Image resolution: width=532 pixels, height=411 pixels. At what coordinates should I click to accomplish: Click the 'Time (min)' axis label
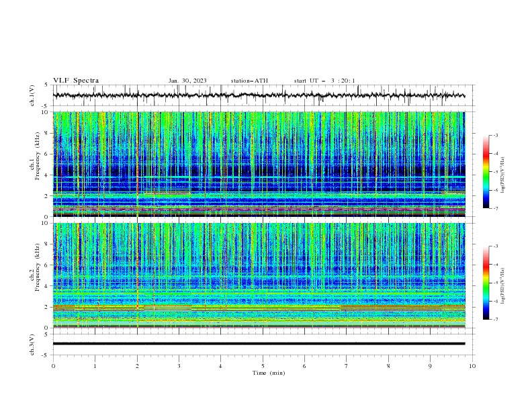tap(269, 373)
